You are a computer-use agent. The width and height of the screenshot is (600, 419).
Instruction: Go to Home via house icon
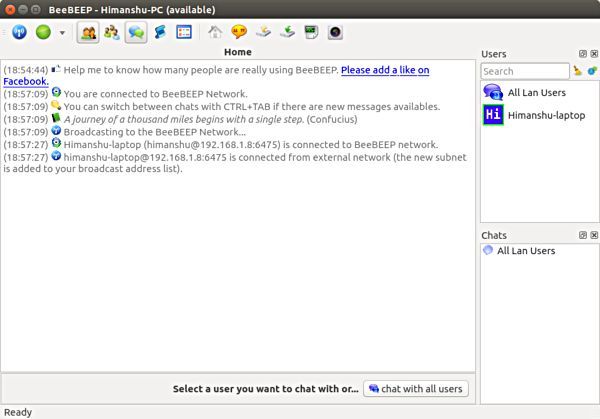pyautogui.click(x=215, y=32)
